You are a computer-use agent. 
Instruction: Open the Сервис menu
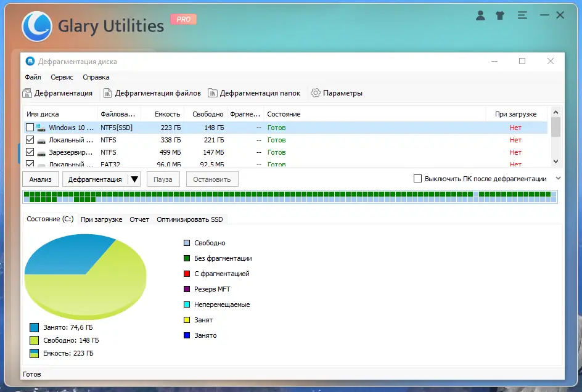point(62,77)
